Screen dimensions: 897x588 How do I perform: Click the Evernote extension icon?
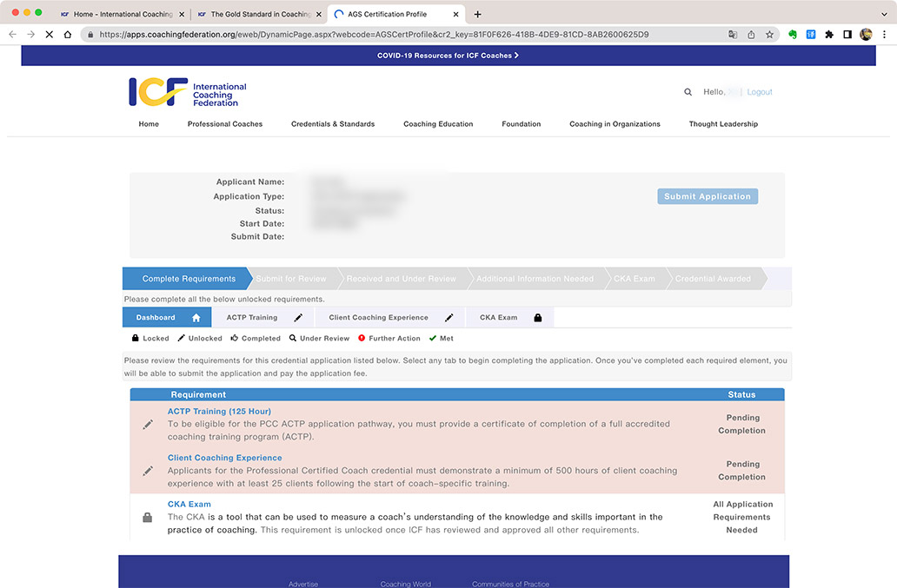coord(793,35)
